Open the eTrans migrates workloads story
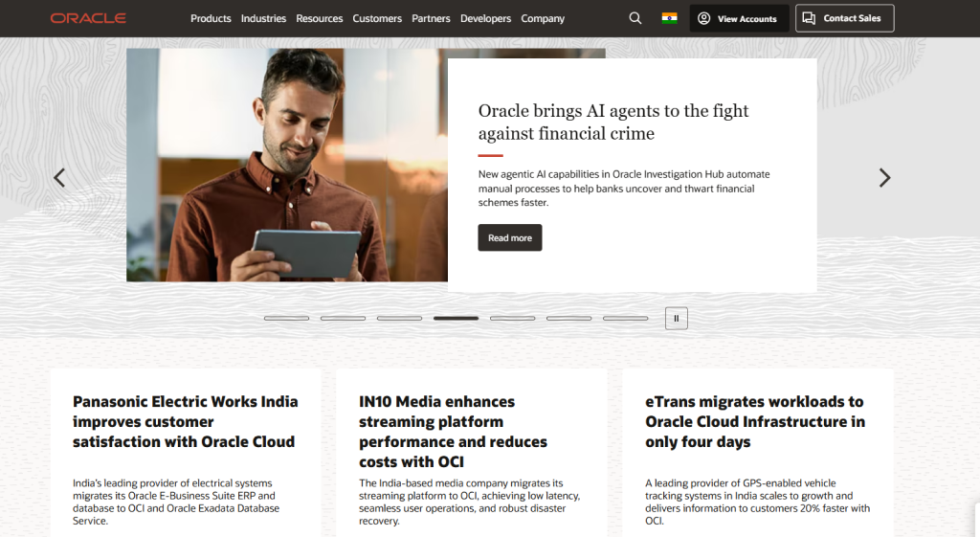 point(755,422)
